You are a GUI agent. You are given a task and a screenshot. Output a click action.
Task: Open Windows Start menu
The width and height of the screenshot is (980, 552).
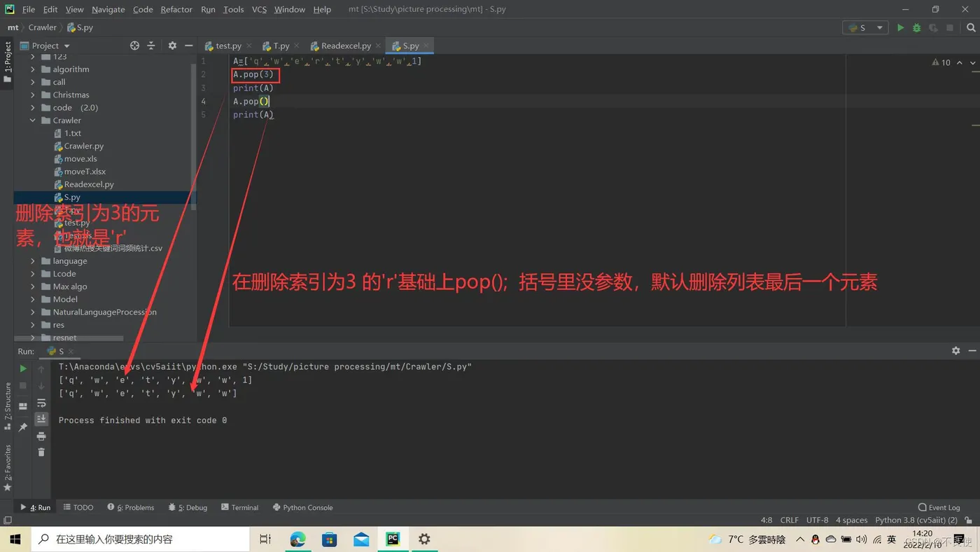pos(15,539)
